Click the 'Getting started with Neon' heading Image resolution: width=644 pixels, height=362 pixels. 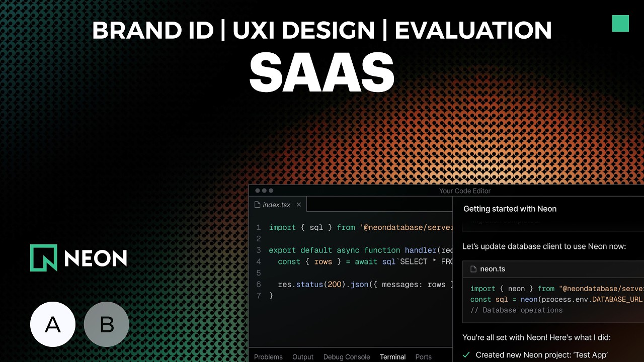tap(510, 209)
